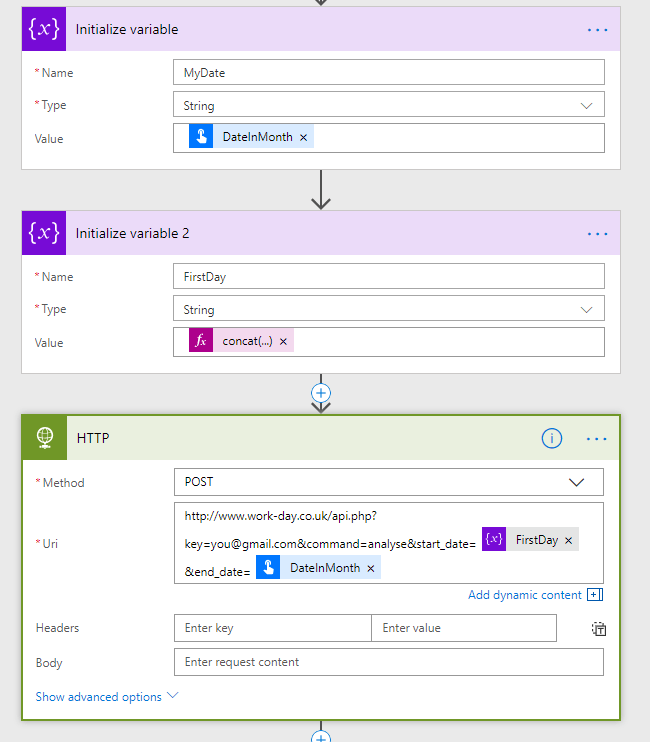Open the HTTP card's ellipsis menu

(597, 439)
